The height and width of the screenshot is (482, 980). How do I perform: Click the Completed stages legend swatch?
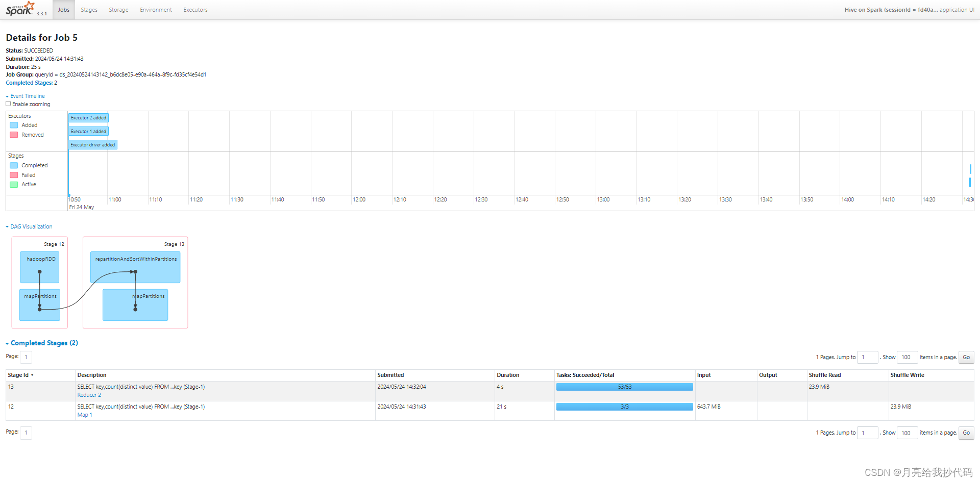[x=14, y=165]
